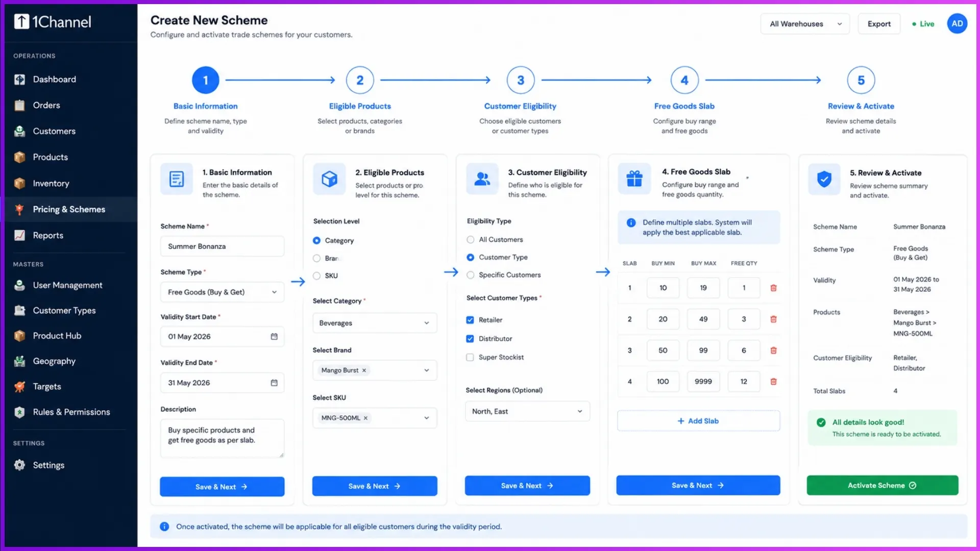This screenshot has height=551, width=980.
Task: Click the Settings gear icon
Action: click(x=19, y=465)
